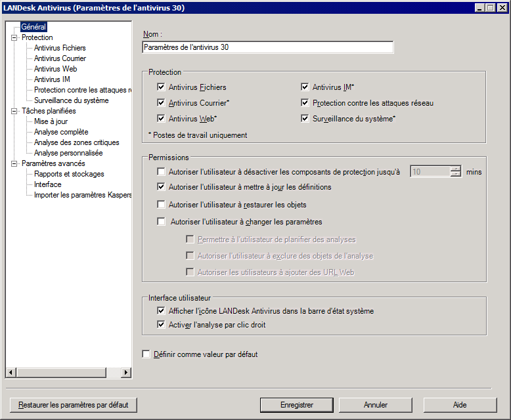
Task: Select Analyse complète tree item
Action: pyautogui.click(x=61, y=132)
